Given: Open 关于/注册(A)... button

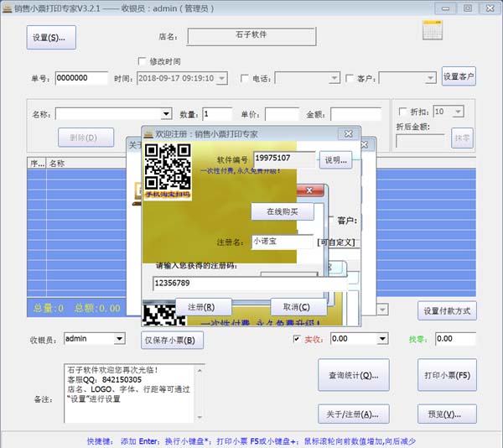Looking at the screenshot, I should tap(354, 414).
